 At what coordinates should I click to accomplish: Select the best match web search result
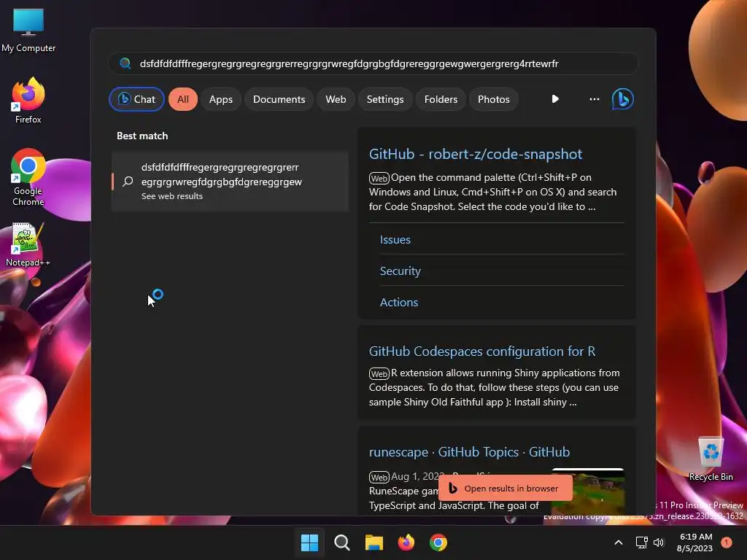230,181
